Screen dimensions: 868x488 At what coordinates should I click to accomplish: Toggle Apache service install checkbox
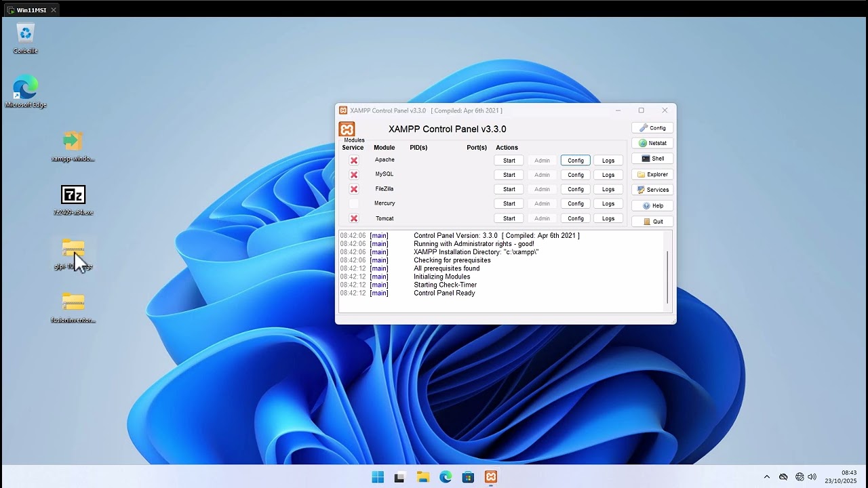(353, 160)
